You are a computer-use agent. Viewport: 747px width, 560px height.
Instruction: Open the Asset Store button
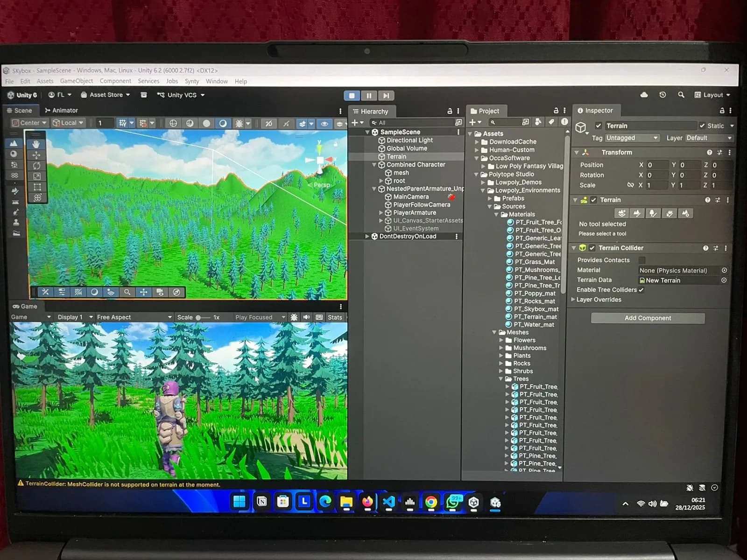tap(106, 95)
